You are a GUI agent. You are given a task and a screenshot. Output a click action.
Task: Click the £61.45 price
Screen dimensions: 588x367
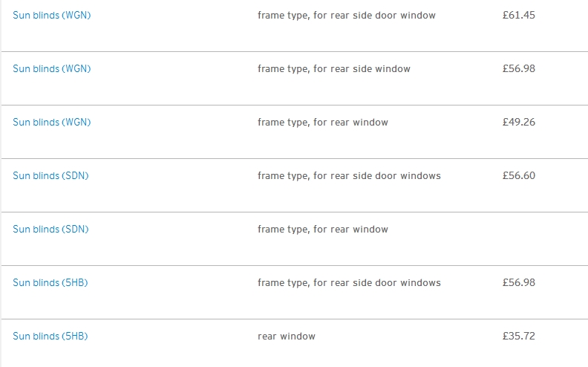tap(519, 16)
